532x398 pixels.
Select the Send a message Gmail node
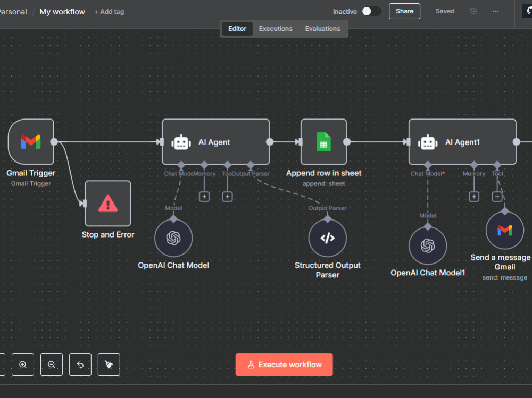point(505,230)
